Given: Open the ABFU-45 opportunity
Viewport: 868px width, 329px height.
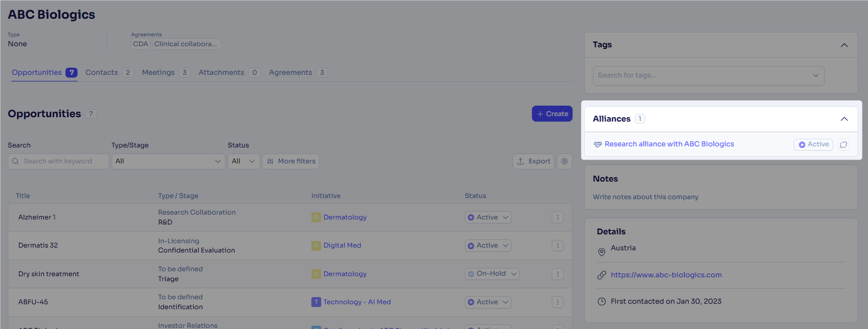Looking at the screenshot, I should 33,302.
